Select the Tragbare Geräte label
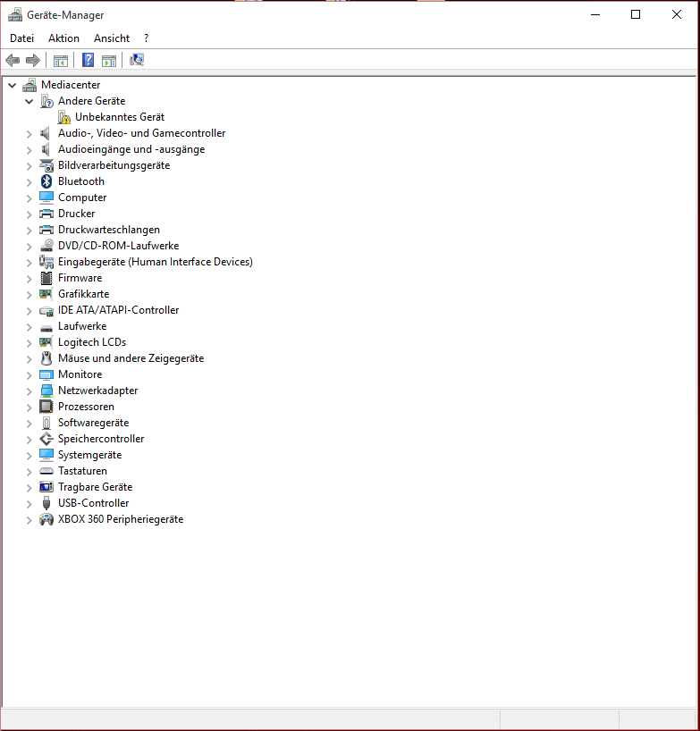 95,487
